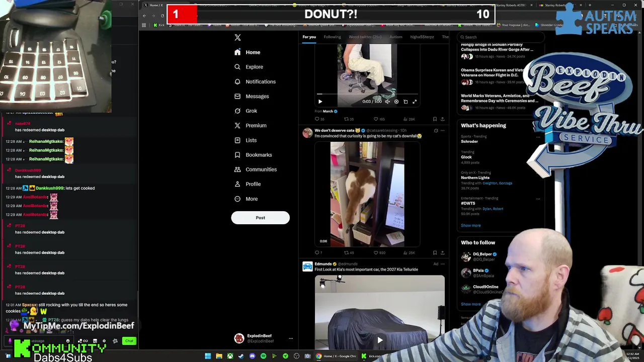
Task: Switch to the Weed twitter (21+) tab
Action: pos(365,37)
